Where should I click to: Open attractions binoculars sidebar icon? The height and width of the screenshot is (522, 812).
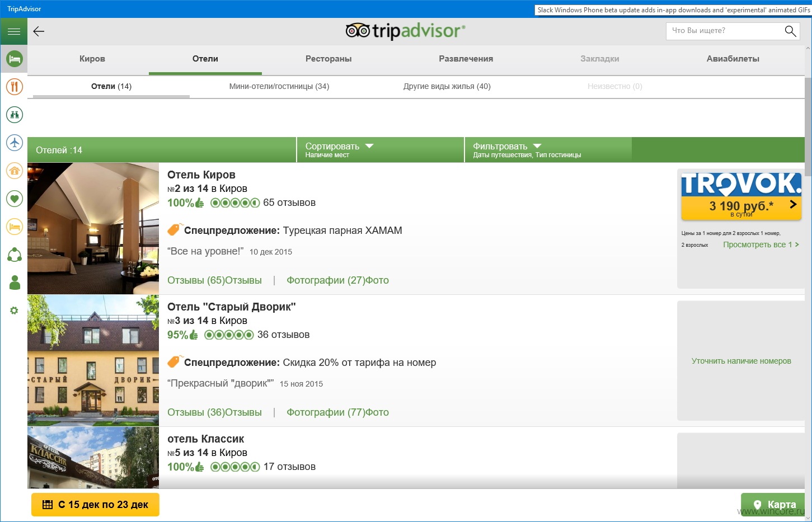pos(15,115)
